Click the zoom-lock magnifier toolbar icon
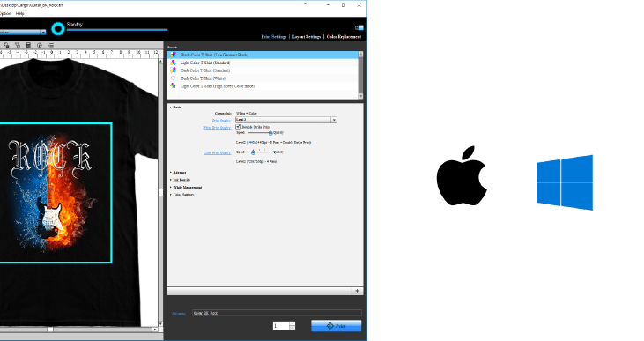This screenshot has height=341, width=644. pyautogui.click(x=6, y=45)
